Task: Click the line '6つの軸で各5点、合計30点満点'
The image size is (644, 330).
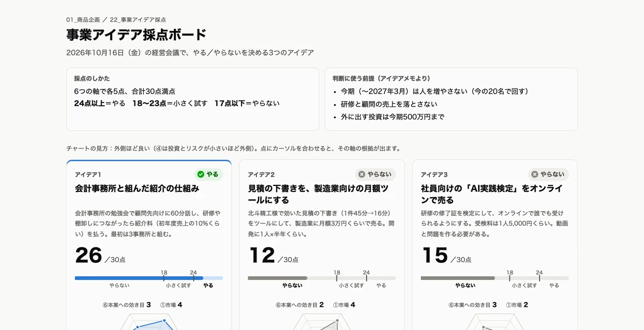Action: pos(125,91)
